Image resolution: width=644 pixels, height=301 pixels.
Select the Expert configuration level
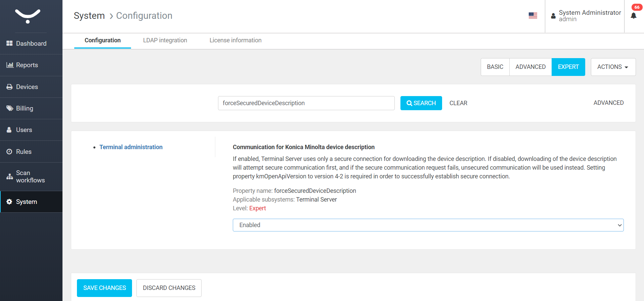(x=568, y=67)
